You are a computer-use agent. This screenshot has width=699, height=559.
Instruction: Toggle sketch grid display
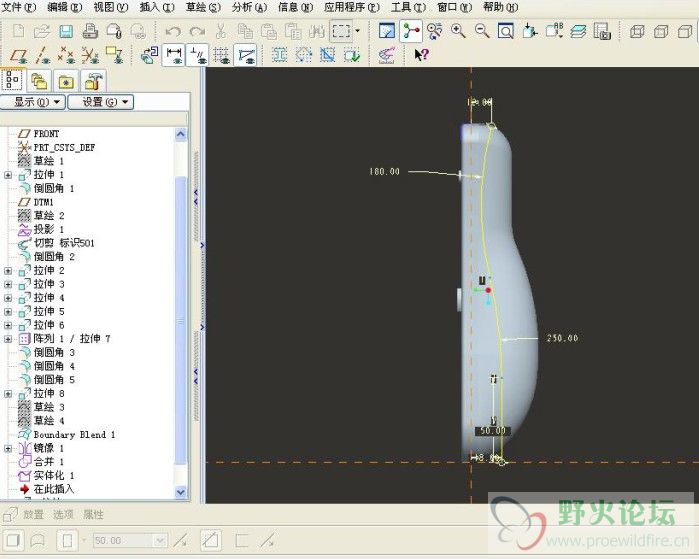(221, 55)
